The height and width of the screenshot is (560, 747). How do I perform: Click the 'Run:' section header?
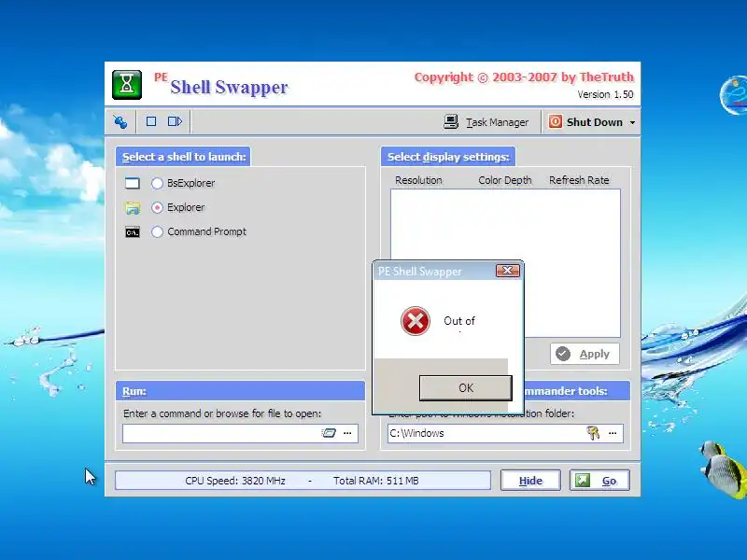(x=240, y=391)
